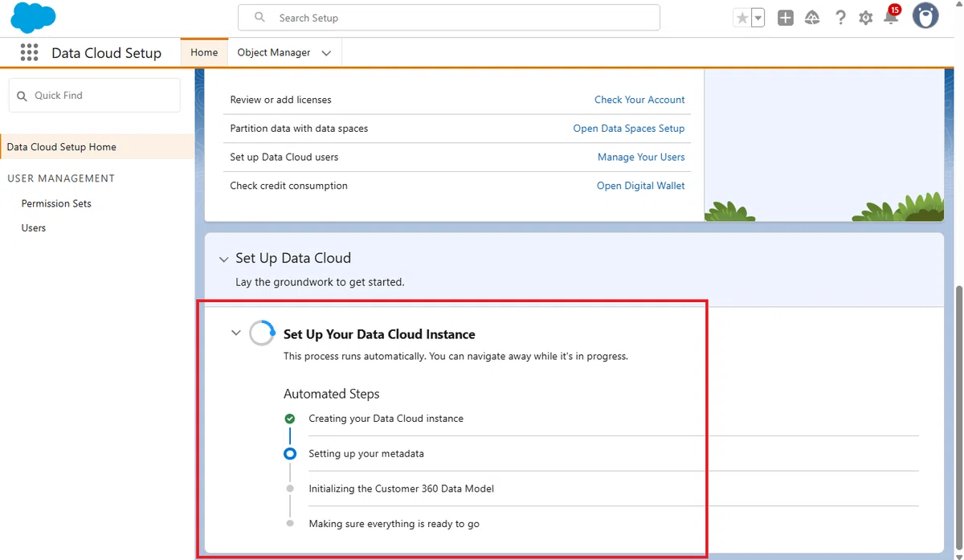Click the USER MANAGEMENT sidebar heading
This screenshot has width=964, height=560.
61,178
